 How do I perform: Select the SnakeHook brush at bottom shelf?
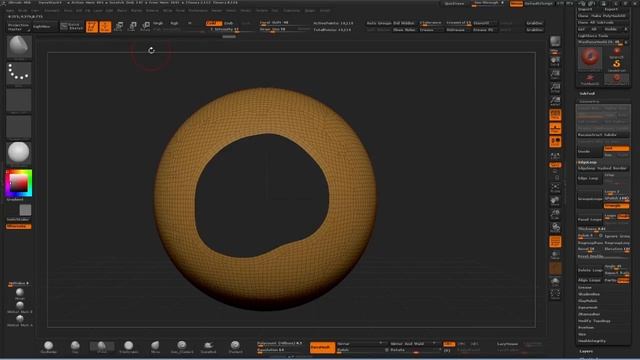click(209, 347)
